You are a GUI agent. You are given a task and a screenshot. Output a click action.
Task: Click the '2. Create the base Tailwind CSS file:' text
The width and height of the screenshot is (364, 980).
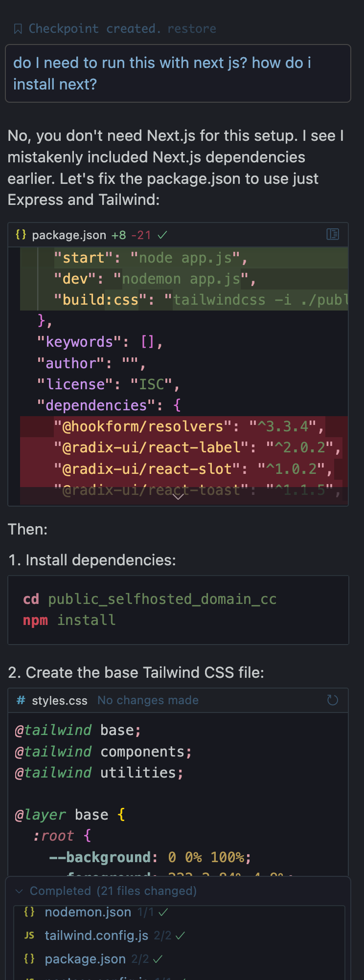tap(136, 672)
